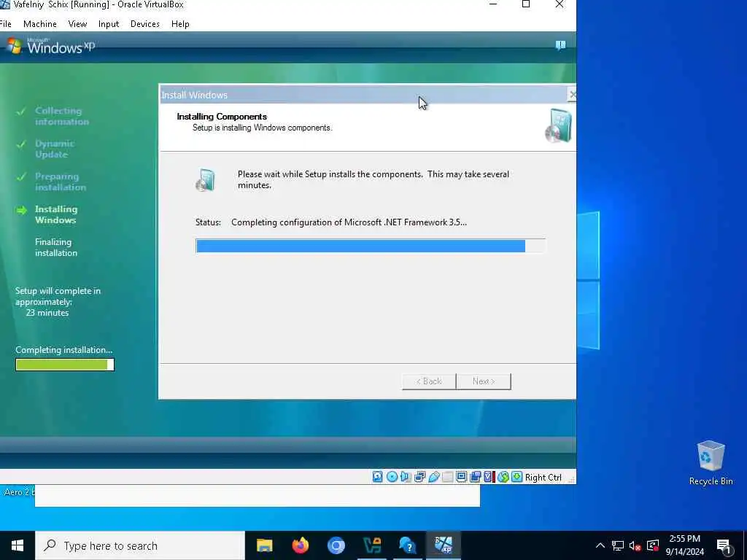
Task: Click the Right Ctrl host key label
Action: [543, 477]
